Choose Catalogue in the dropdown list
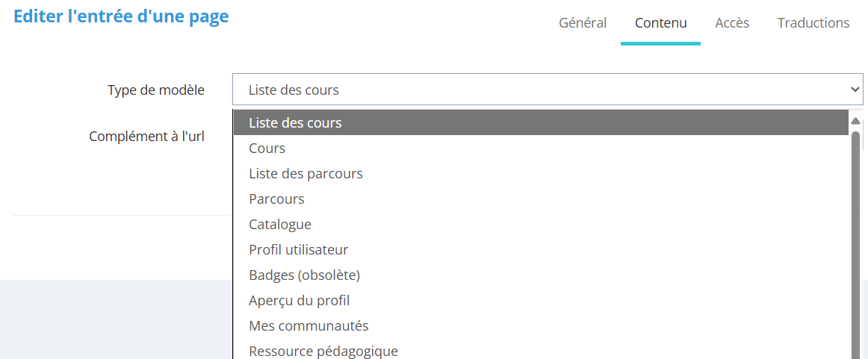The image size is (868, 359). click(280, 225)
